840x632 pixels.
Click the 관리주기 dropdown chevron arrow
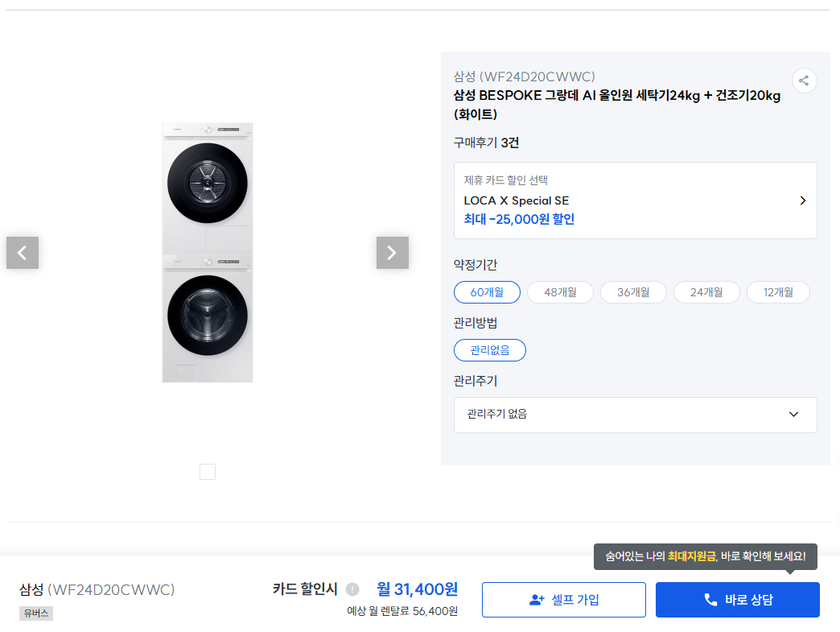click(793, 415)
